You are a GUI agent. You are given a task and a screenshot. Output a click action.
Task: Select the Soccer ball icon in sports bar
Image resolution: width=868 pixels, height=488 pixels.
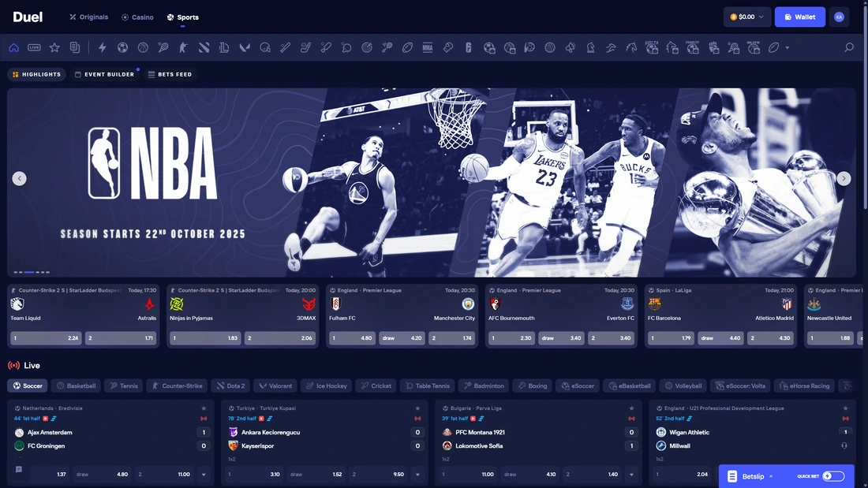point(122,47)
